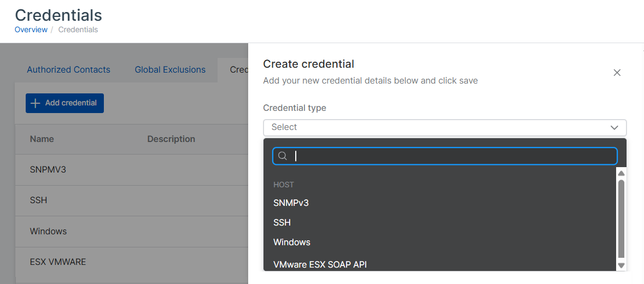Screen dimensions: 644x284
Task: Select the ESX VMWARE table row
Action: [x=58, y=262]
